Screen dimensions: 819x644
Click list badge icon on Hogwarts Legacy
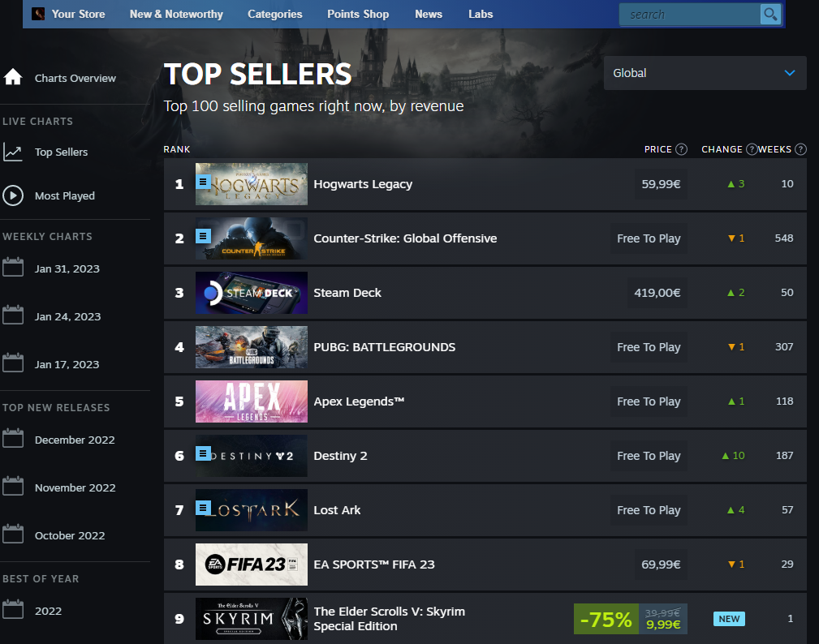203,182
